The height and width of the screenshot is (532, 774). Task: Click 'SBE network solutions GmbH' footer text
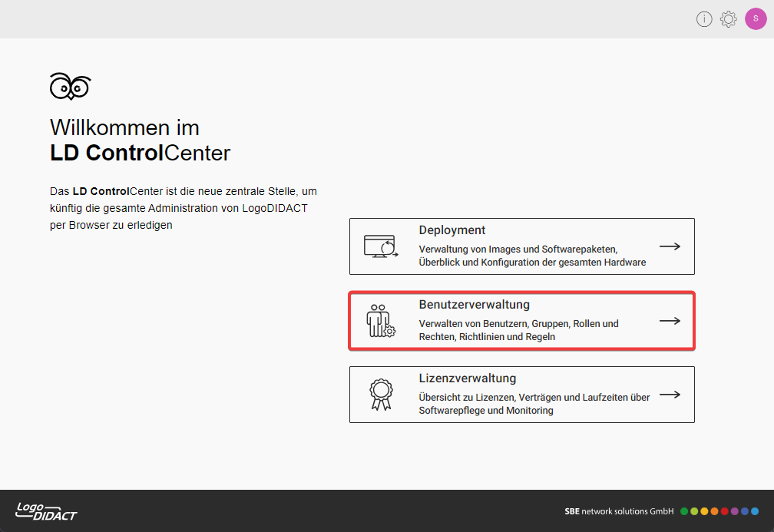click(619, 511)
